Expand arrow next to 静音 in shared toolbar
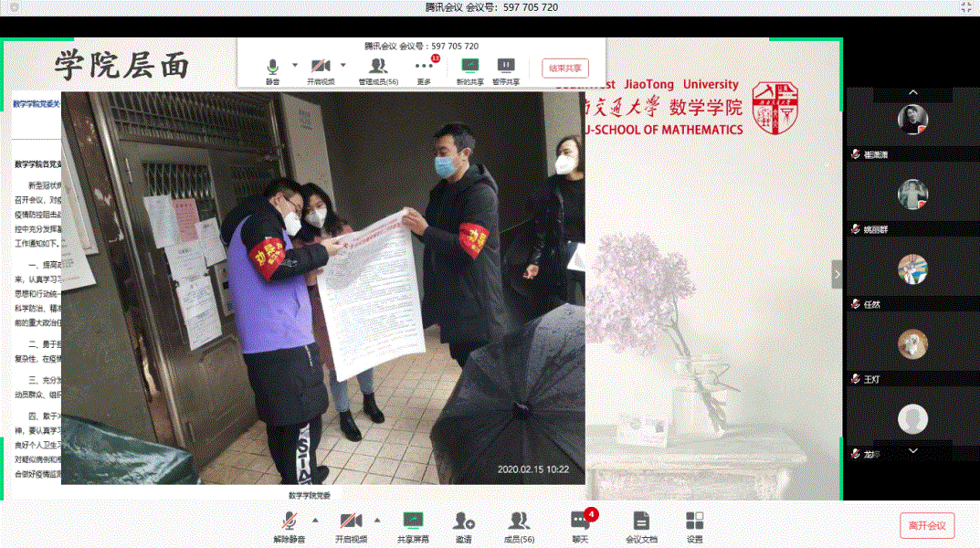Screen dimensions: 980x548 [295, 65]
